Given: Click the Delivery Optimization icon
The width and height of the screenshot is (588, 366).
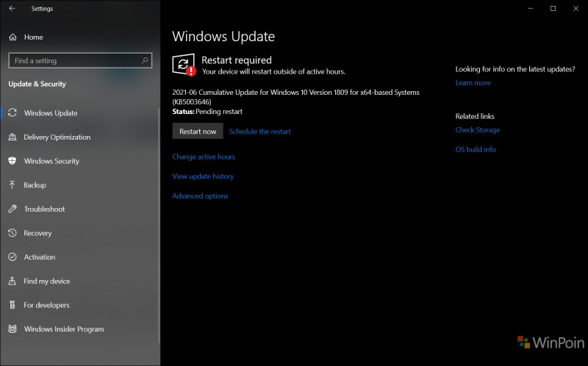Looking at the screenshot, I should tap(12, 137).
